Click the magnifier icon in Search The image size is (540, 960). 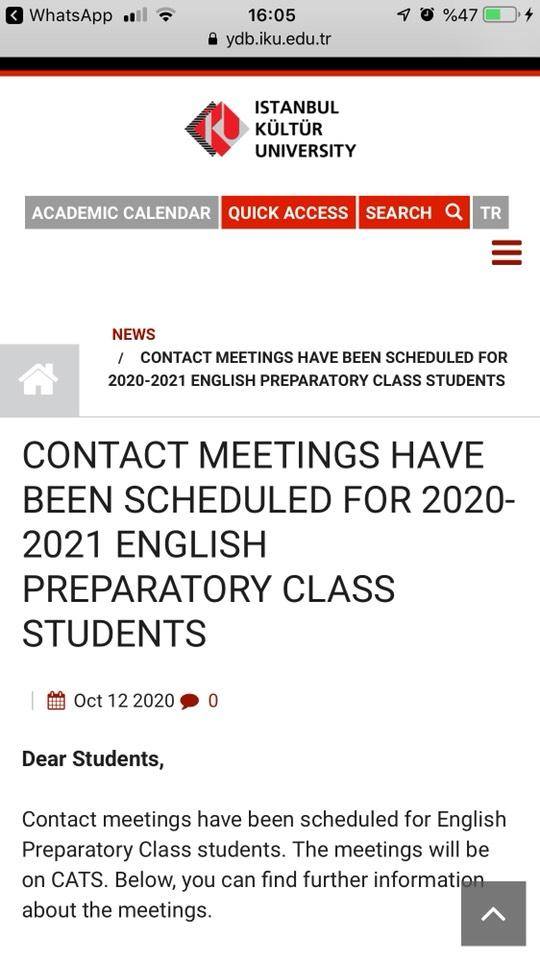pyautogui.click(x=454, y=212)
